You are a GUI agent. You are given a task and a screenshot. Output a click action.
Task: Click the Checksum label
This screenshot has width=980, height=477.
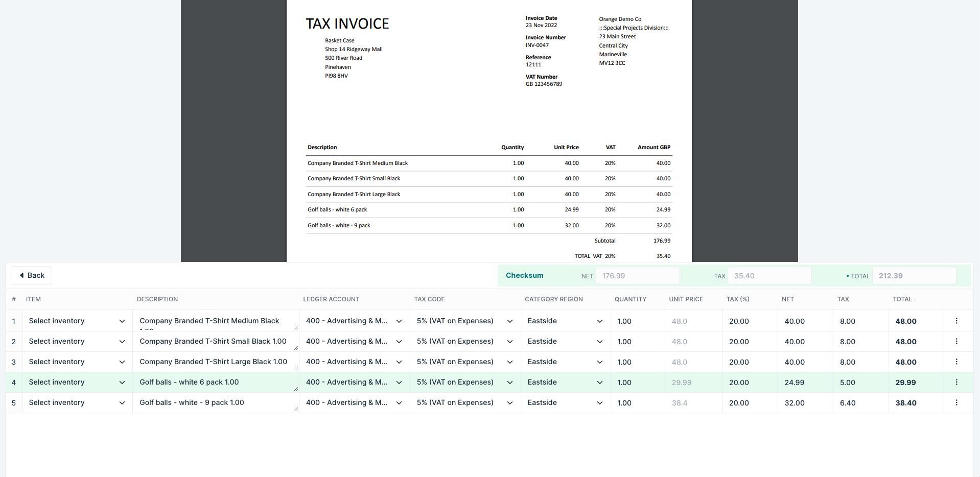click(x=525, y=275)
